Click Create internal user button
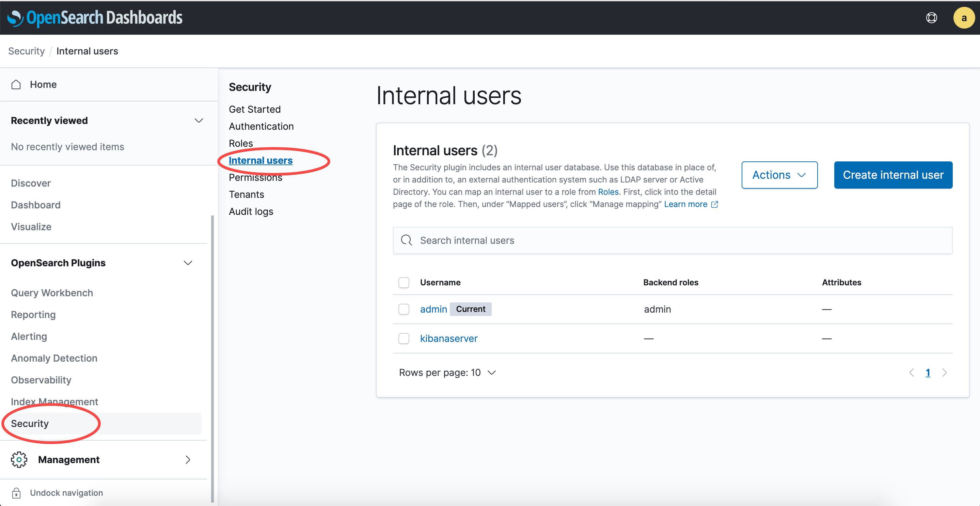The height and width of the screenshot is (506, 980). [893, 175]
